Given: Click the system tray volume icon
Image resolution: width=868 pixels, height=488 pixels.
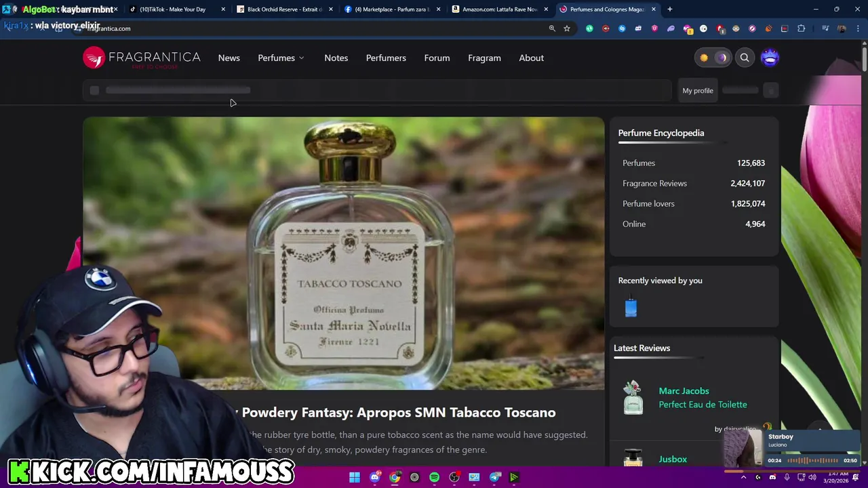Looking at the screenshot, I should 812,477.
